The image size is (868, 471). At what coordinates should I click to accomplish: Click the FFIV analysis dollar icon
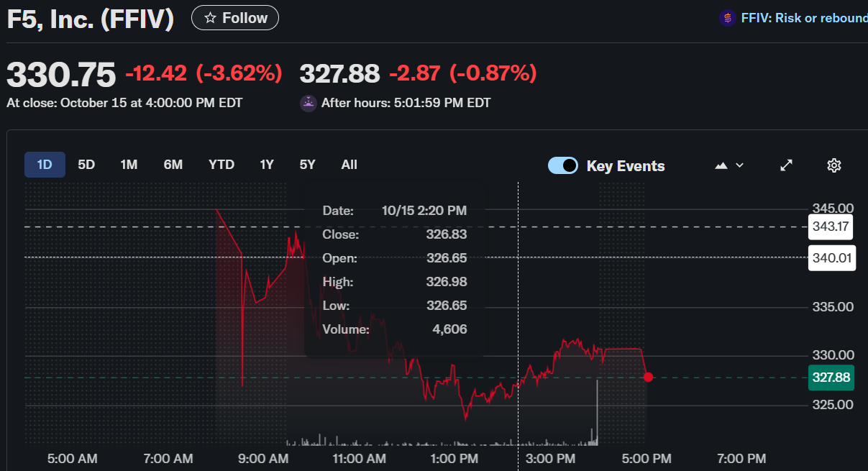tap(728, 18)
